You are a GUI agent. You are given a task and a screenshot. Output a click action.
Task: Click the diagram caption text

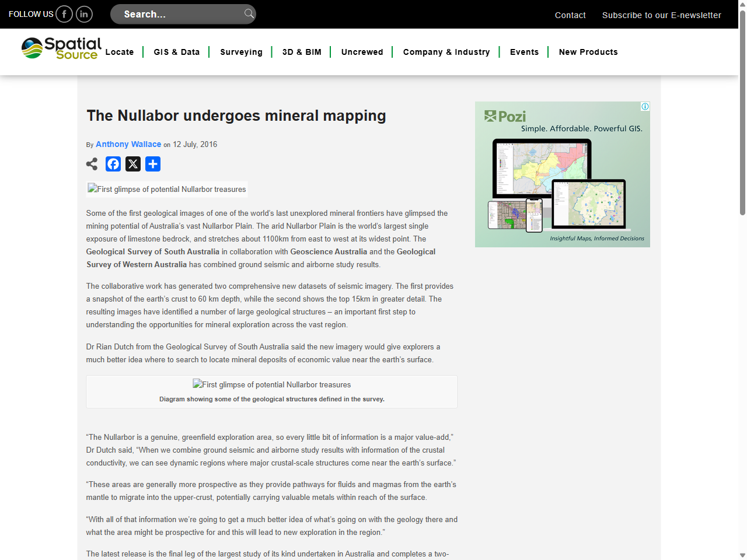tap(272, 399)
